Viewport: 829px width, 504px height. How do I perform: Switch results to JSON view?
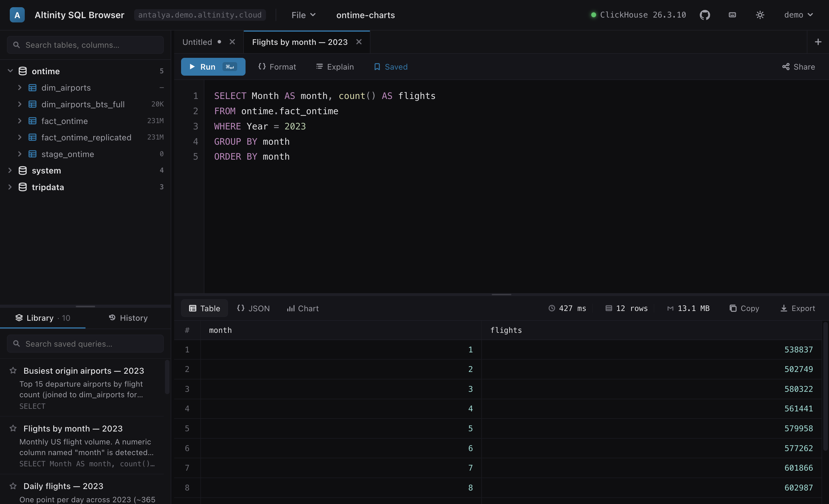point(253,308)
